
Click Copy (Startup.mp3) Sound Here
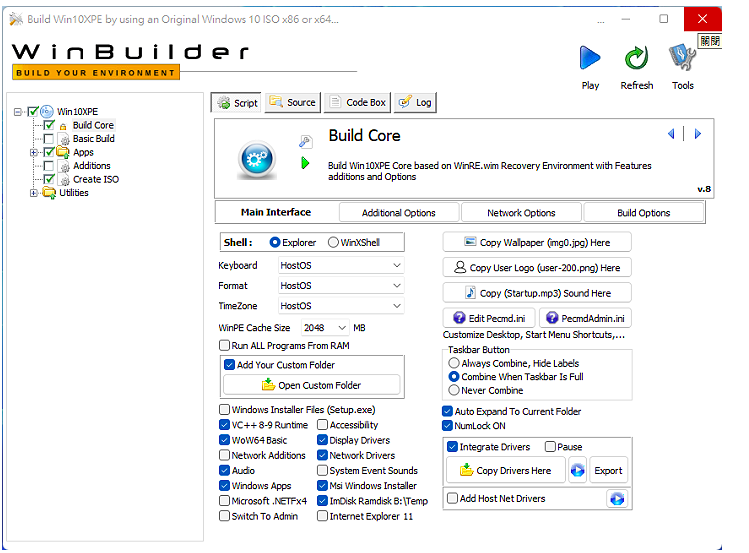pyautogui.click(x=537, y=293)
